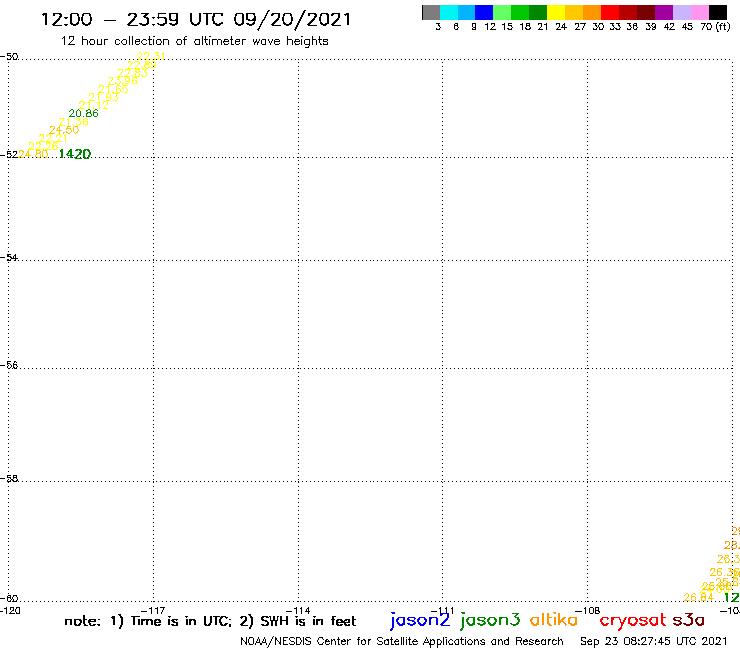Screen dimensions: 740x650
Task: Click the cyan swatch in the legend
Action: (449, 12)
